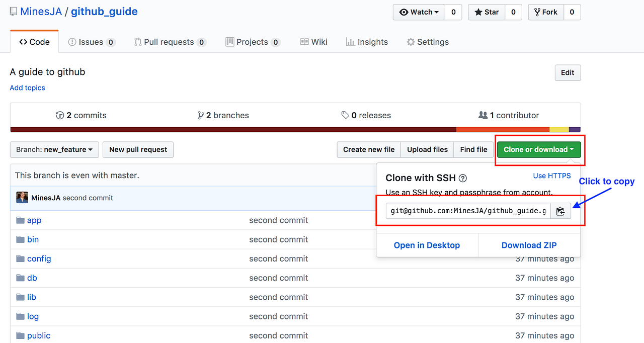Click the contributors people icon
The height and width of the screenshot is (343, 644).
pos(483,115)
